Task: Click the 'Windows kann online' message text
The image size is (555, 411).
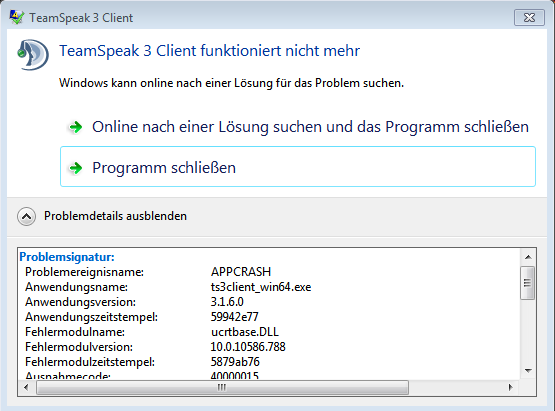Action: click(231, 83)
